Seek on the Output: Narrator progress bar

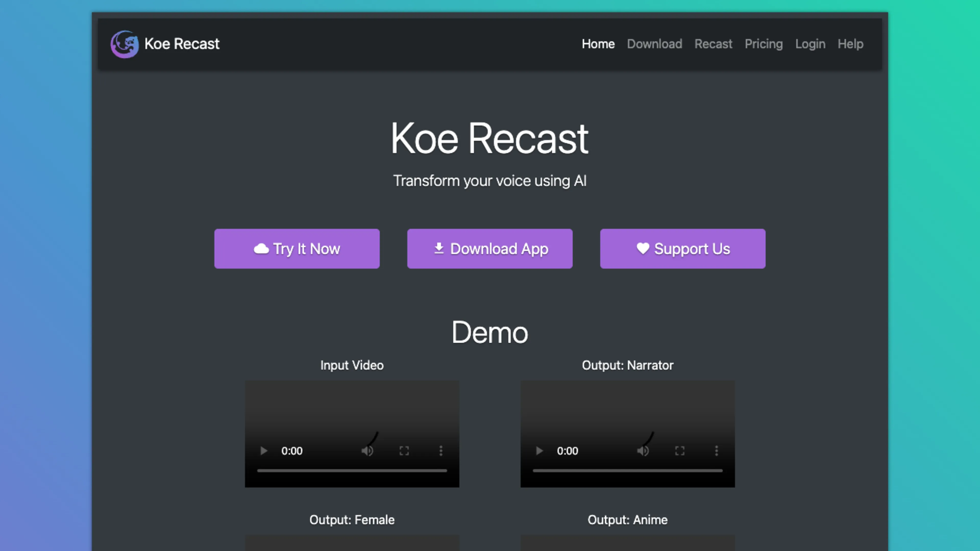tap(628, 470)
